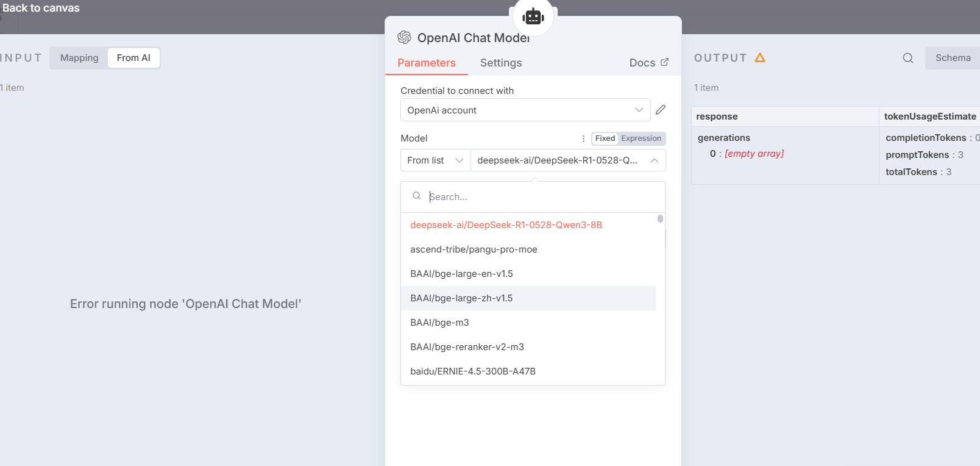This screenshot has width=980, height=466.
Task: Edit credential with pencil icon
Action: pyautogui.click(x=661, y=110)
